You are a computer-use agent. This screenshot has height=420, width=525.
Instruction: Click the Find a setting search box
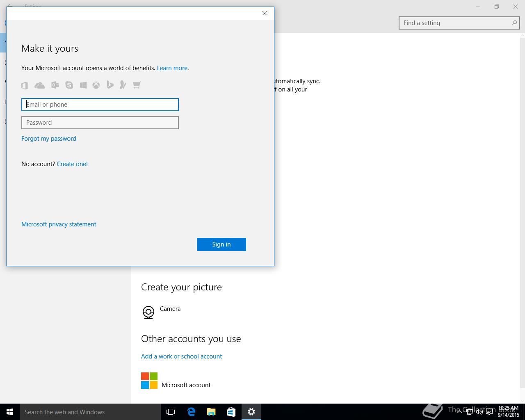click(x=459, y=23)
